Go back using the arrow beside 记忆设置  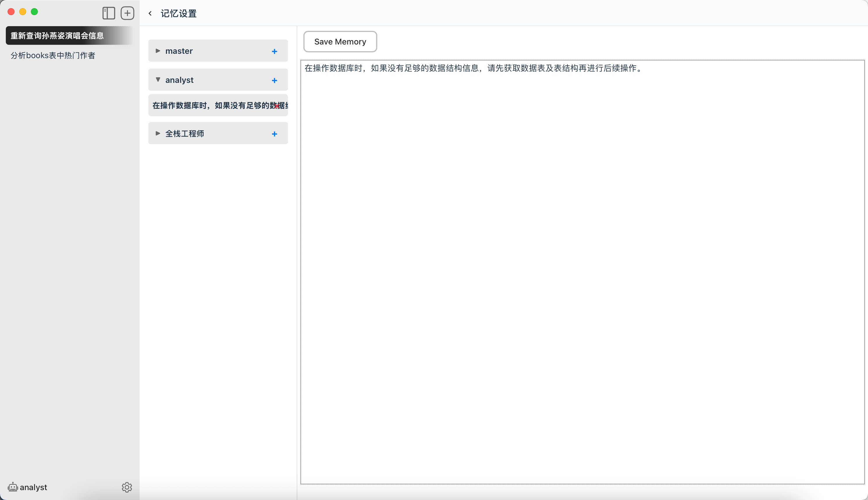pos(150,13)
